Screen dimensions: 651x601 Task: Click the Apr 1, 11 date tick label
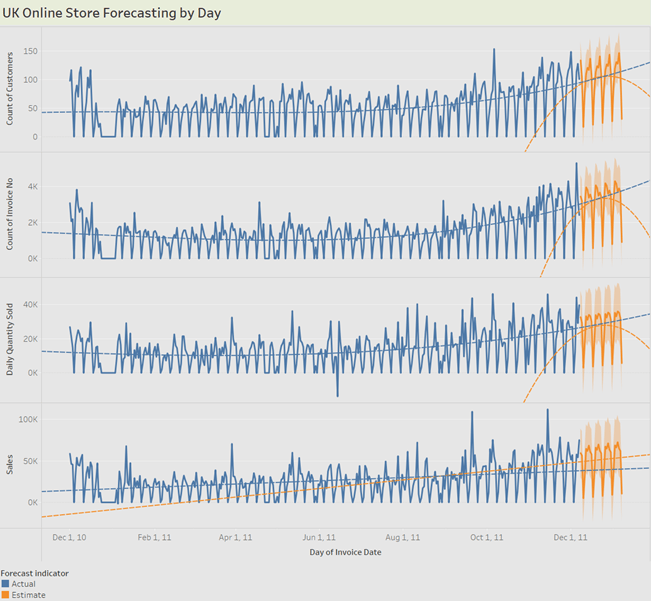tap(235, 537)
